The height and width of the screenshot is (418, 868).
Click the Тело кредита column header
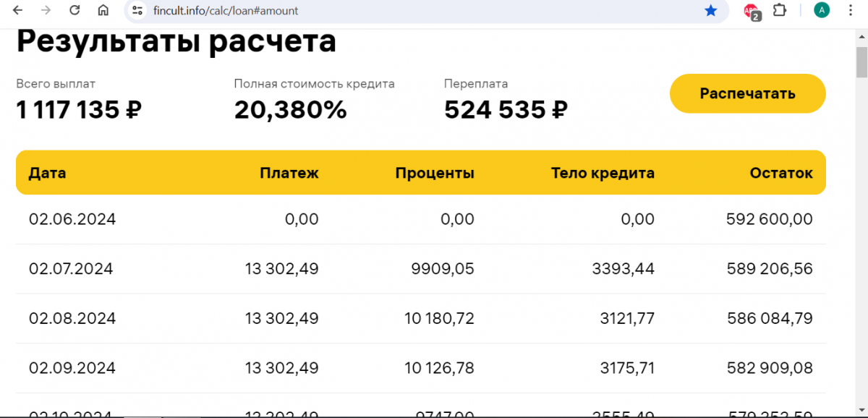tap(603, 173)
